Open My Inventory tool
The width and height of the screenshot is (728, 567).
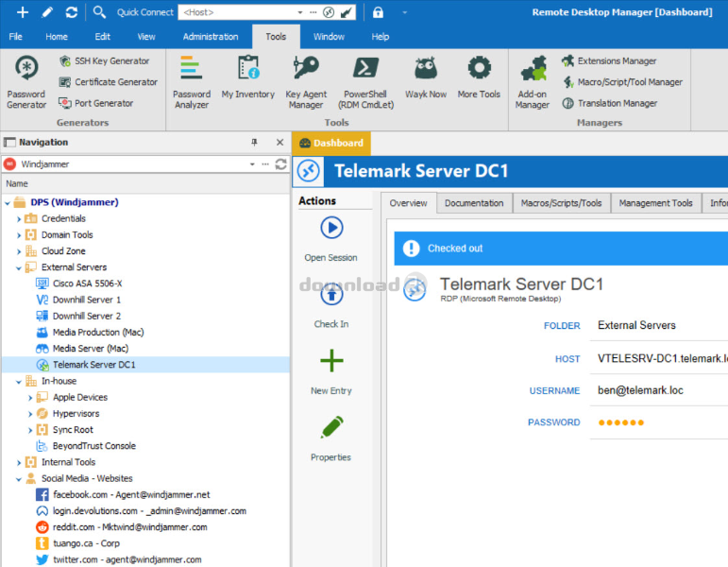(248, 77)
